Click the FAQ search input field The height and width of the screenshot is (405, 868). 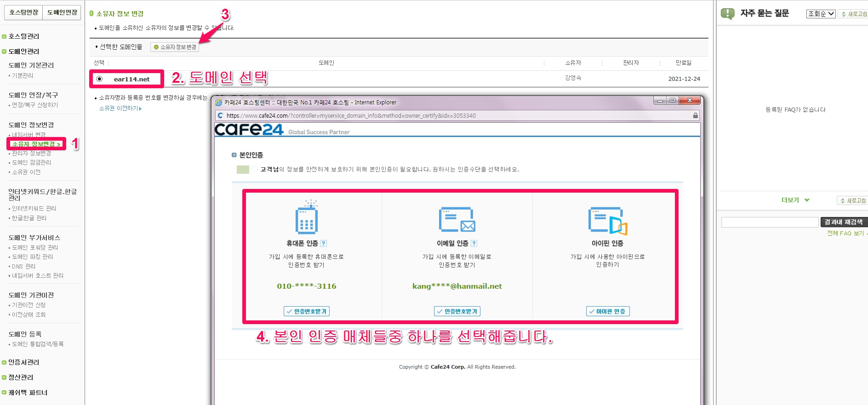(770, 222)
